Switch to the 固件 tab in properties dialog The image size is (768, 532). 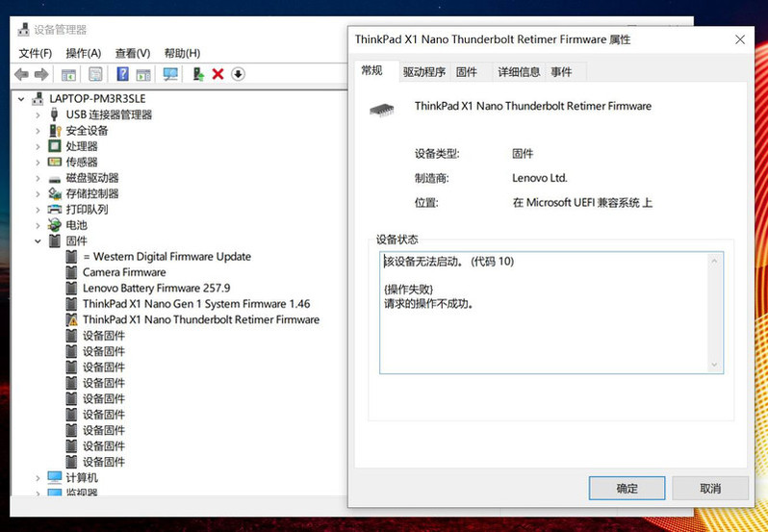tap(466, 72)
